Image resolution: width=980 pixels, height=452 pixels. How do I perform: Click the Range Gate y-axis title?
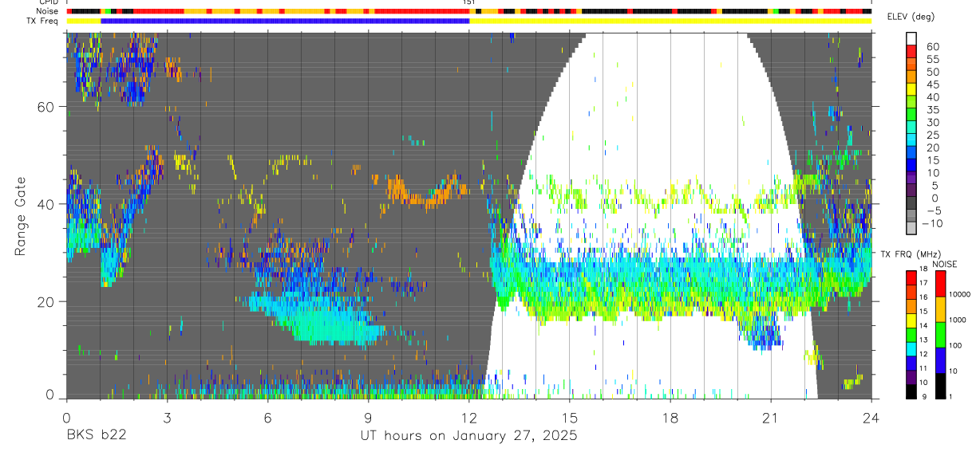click(x=21, y=216)
